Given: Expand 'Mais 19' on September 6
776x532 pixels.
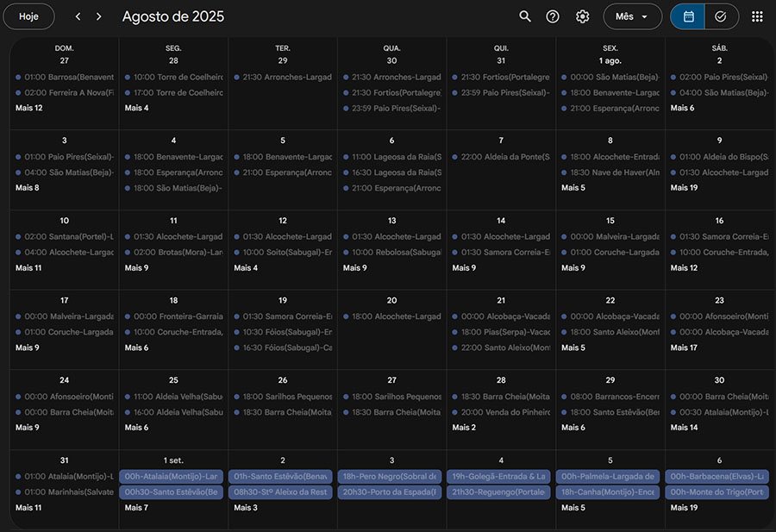Looking at the screenshot, I should click(x=684, y=507).
